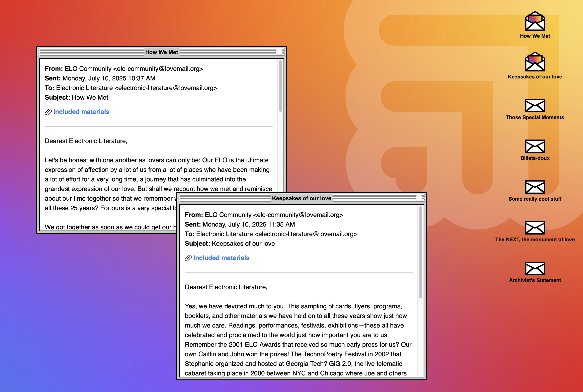Open Included materials link in How We Met
The image size is (583, 392).
tap(81, 112)
